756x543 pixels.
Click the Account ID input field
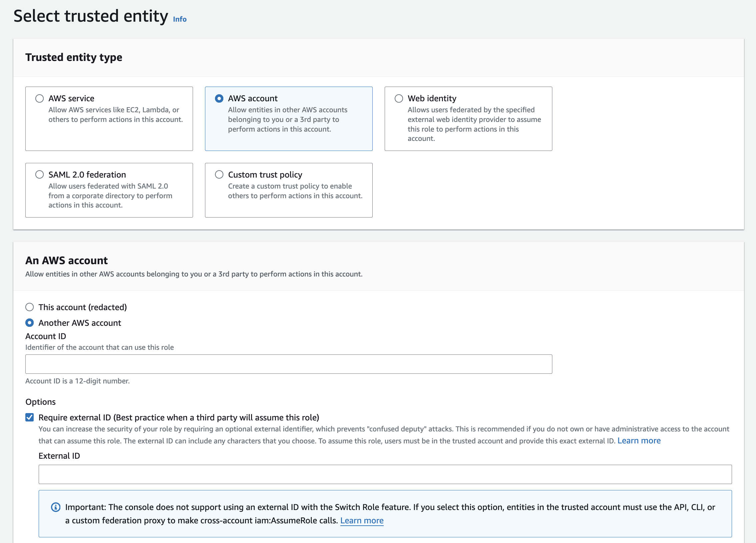(289, 364)
